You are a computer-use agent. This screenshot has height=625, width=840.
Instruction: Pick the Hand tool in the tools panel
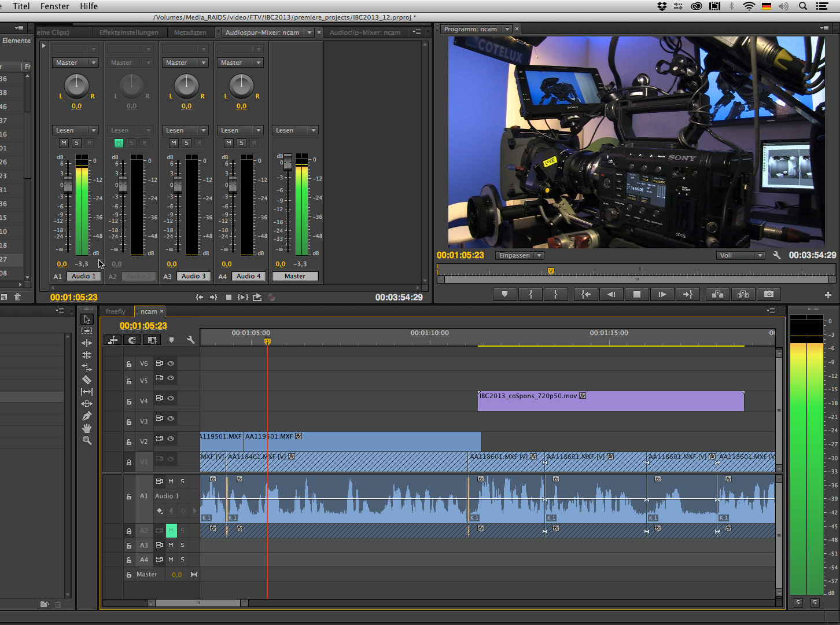[x=87, y=428]
